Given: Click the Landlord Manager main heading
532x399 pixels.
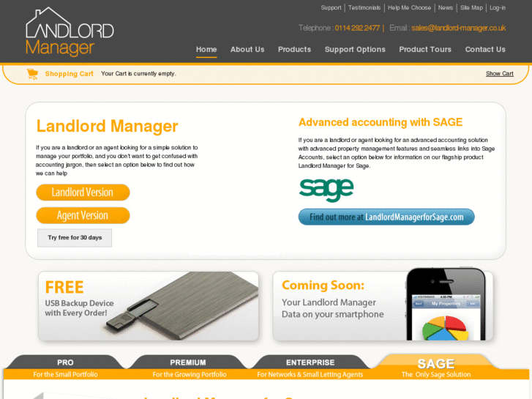Looking at the screenshot, I should point(108,126).
